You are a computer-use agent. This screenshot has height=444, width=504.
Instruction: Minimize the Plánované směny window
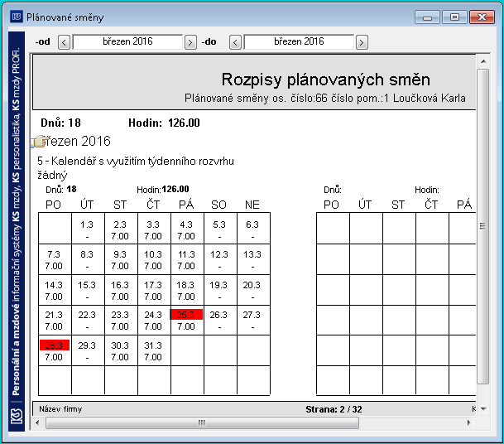[x=427, y=17]
